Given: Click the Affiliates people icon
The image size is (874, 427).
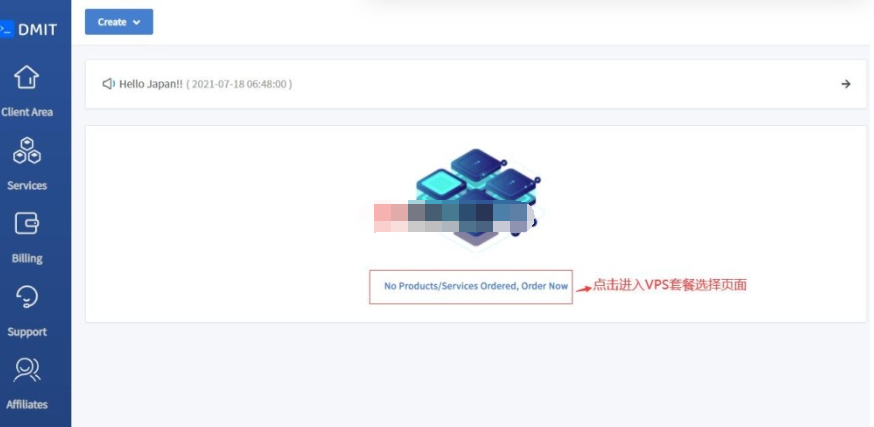Looking at the screenshot, I should pyautogui.click(x=27, y=370).
